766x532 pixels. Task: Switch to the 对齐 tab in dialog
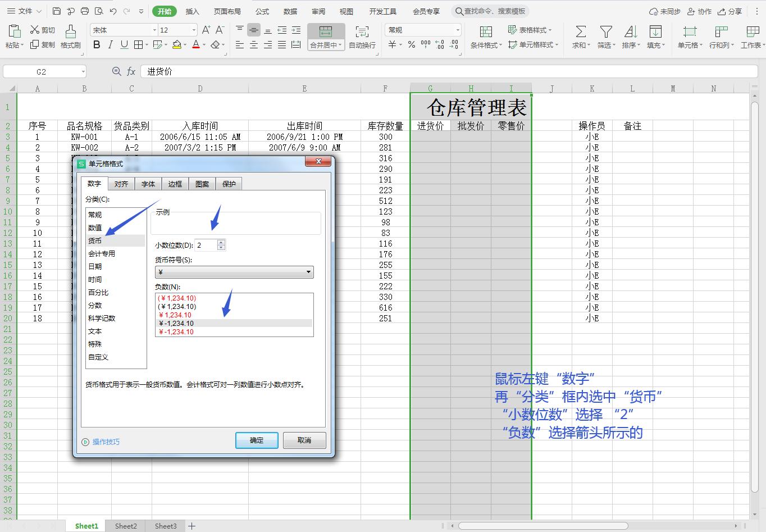pos(121,184)
